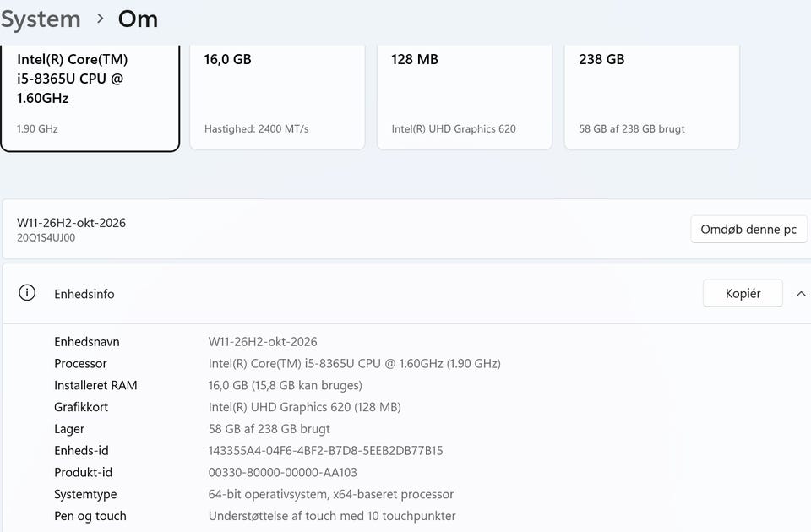Click the Installeret RAM label
The image size is (811, 532).
tap(95, 385)
